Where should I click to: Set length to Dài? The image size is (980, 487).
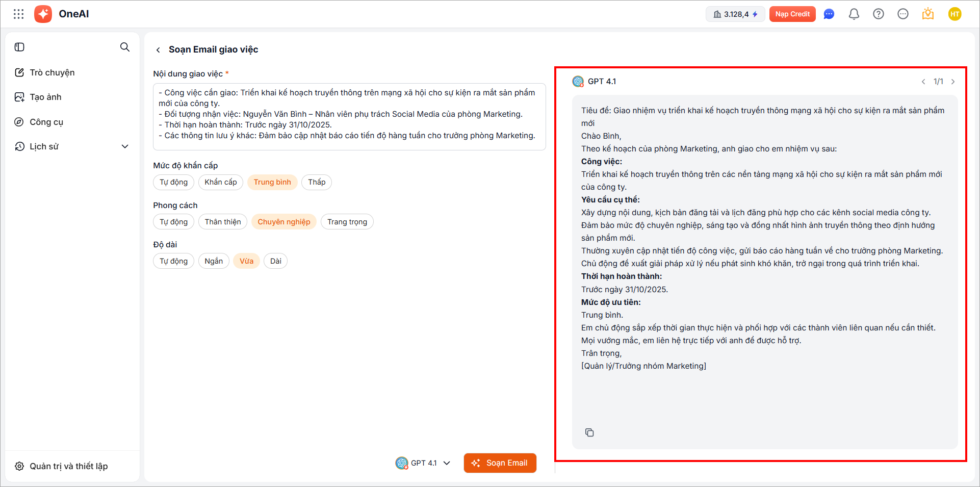276,261
